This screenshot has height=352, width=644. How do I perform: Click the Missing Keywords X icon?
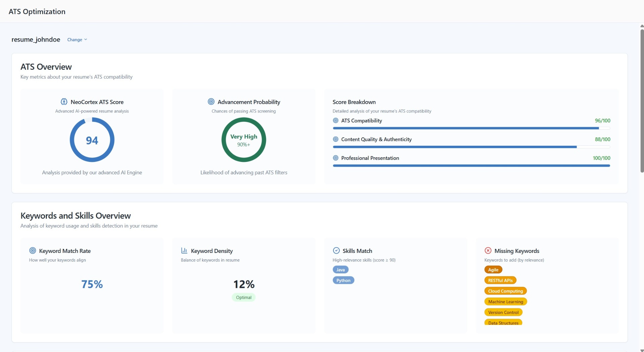point(488,250)
